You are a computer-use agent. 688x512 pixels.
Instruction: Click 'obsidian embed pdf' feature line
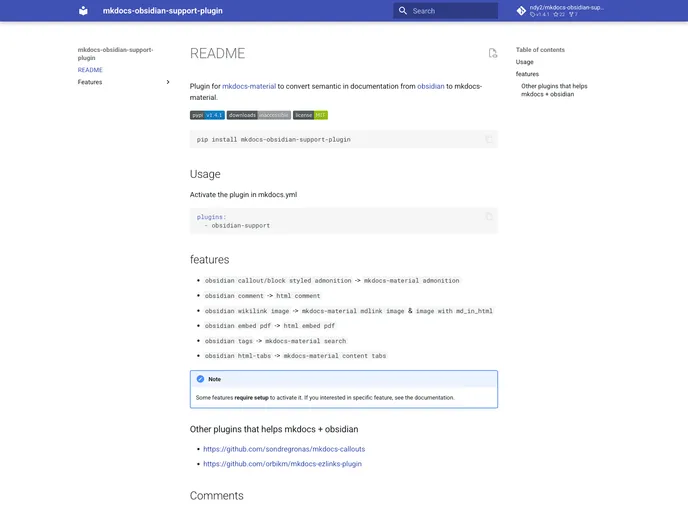coord(269,326)
